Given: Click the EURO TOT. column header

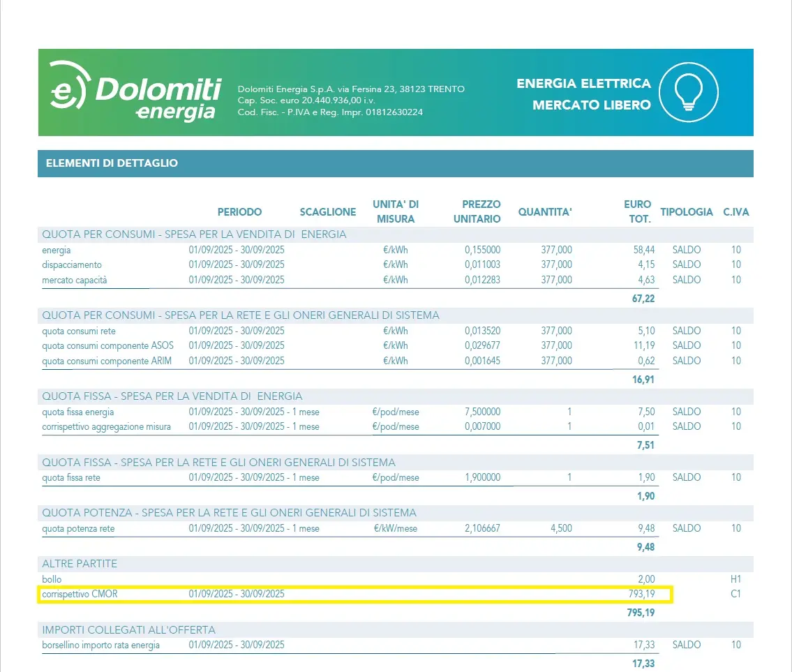Looking at the screenshot, I should 637,211.
